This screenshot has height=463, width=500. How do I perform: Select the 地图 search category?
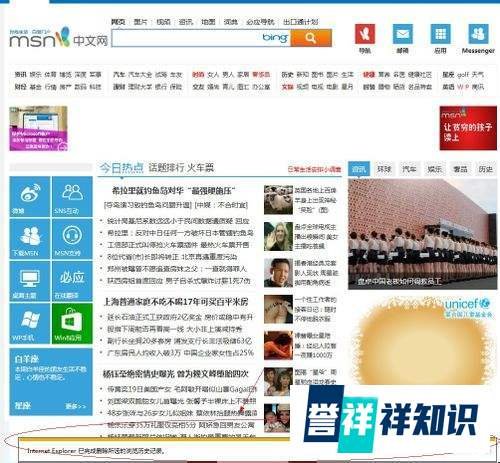coord(208,22)
